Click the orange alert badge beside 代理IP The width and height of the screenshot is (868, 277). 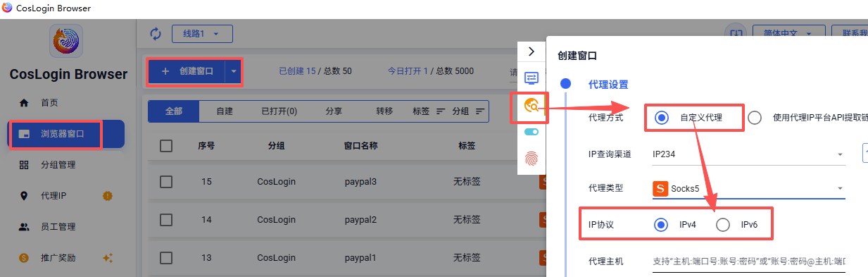click(108, 195)
